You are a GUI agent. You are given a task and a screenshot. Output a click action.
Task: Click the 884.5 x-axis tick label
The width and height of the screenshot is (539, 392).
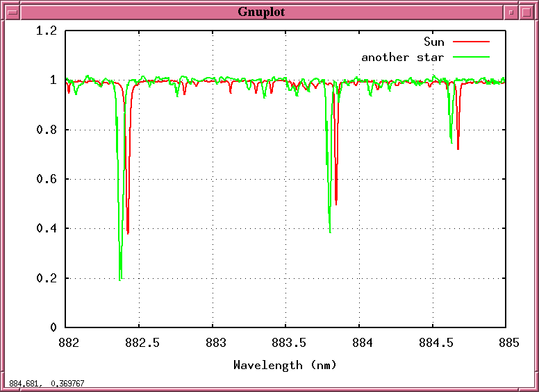point(432,342)
